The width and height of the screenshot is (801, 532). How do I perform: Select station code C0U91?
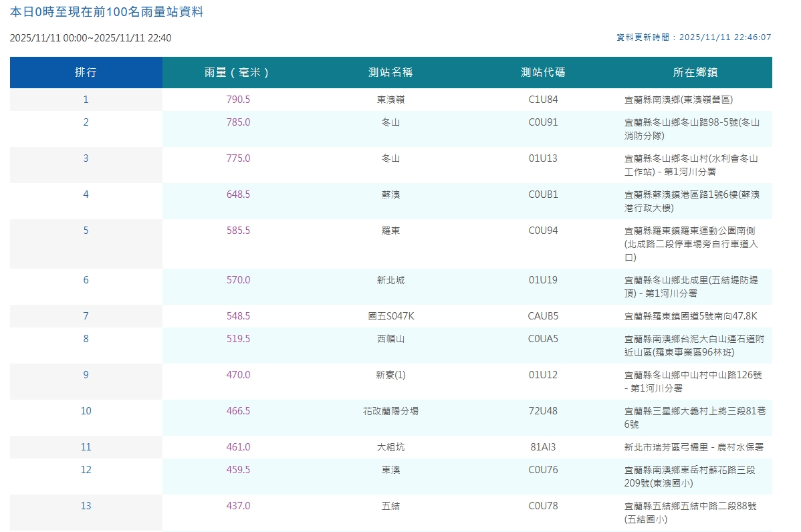(543, 122)
